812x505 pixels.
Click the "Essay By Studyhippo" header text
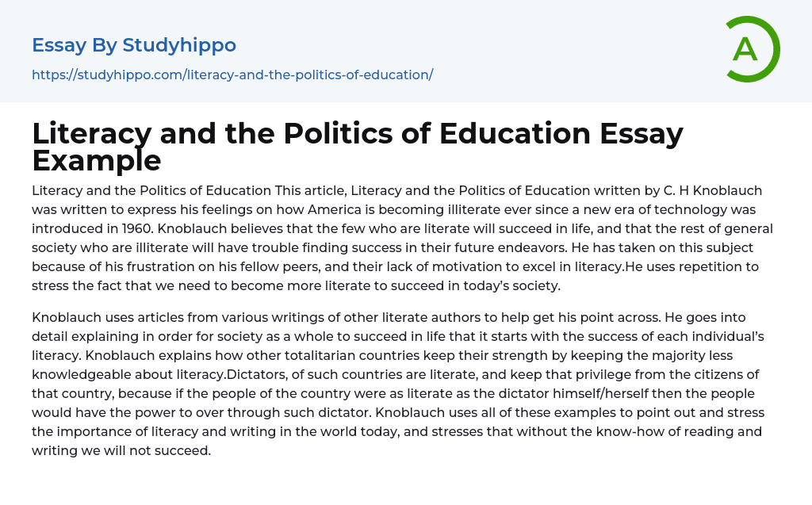pos(134,45)
